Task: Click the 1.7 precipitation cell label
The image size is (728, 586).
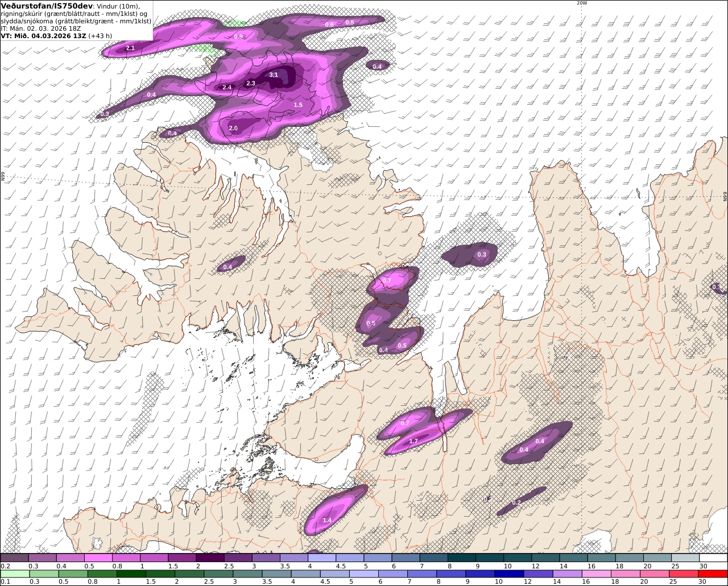Action: (413, 441)
